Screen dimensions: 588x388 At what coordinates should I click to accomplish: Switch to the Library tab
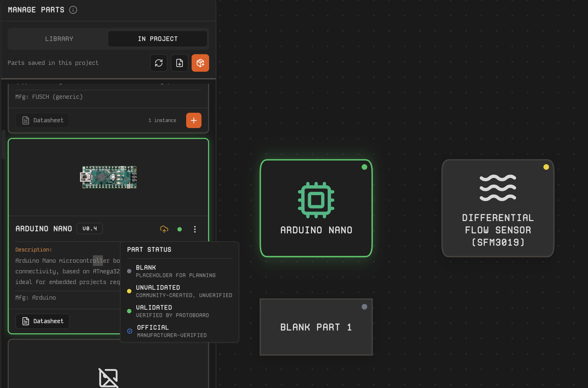(x=59, y=39)
